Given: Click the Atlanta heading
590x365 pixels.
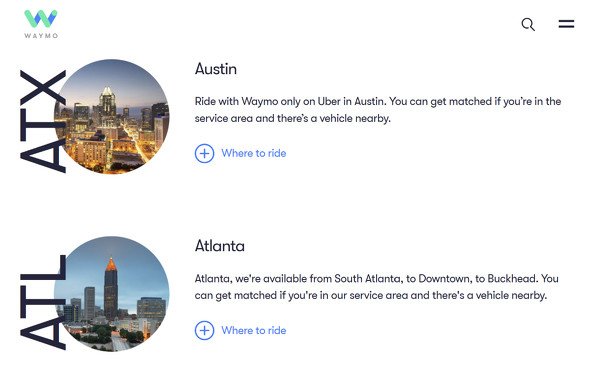Looking at the screenshot, I should pyautogui.click(x=220, y=246).
